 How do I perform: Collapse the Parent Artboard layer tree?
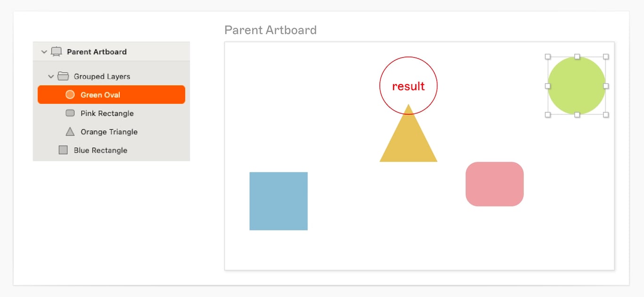44,52
